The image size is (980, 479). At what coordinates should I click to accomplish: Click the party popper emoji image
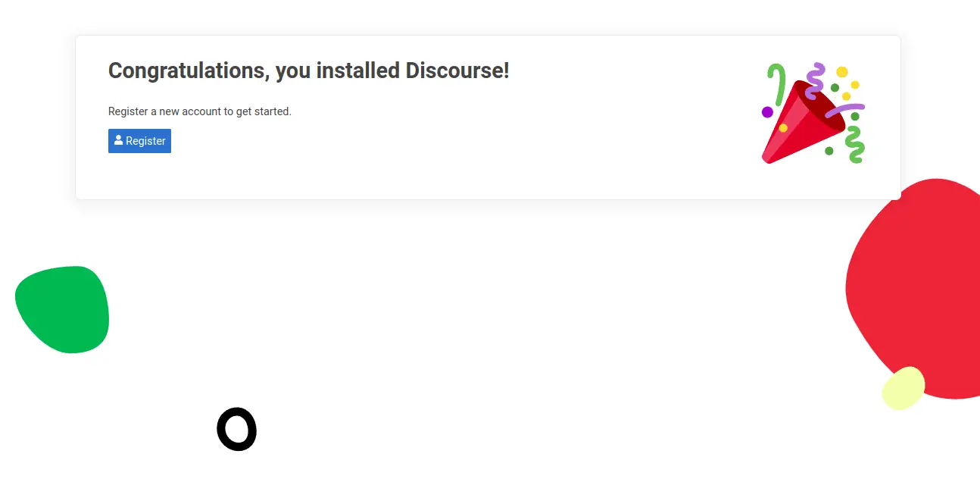pyautogui.click(x=813, y=113)
